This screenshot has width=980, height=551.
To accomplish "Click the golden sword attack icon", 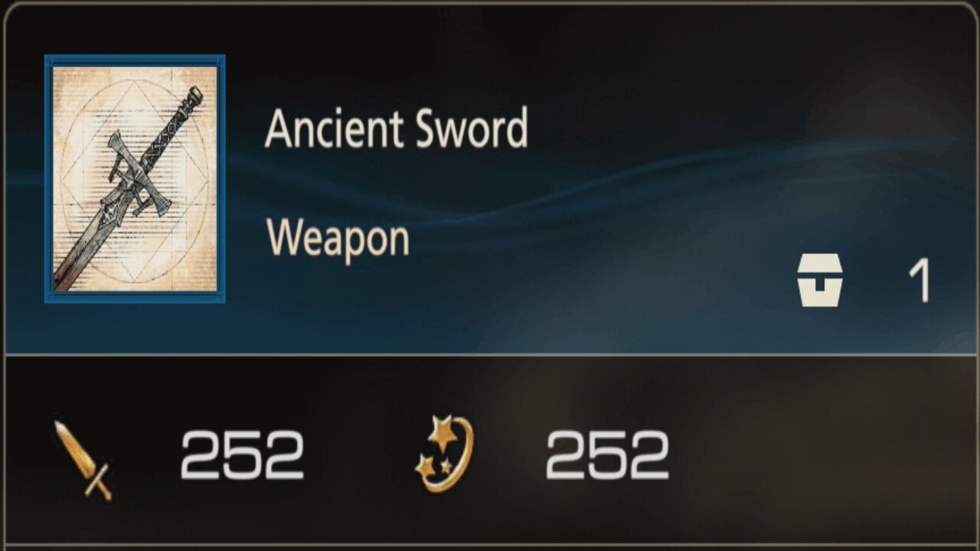I will click(x=83, y=461).
